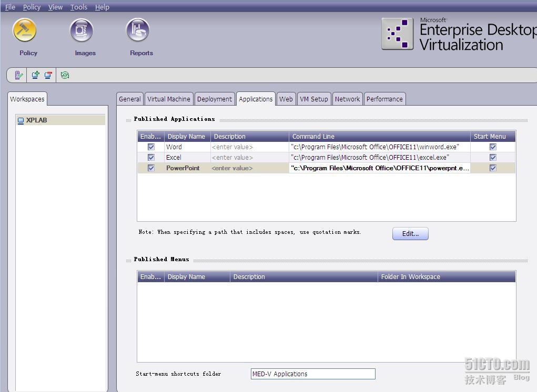Click the remove workspace toolbar icon
Screen dimensions: 537x392
pos(48,75)
